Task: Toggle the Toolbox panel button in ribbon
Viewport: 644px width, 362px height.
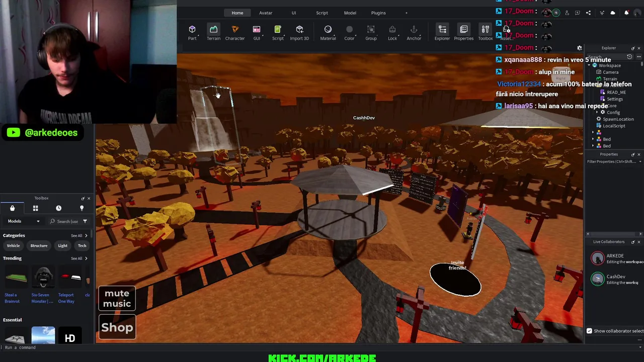Action: click(x=485, y=32)
